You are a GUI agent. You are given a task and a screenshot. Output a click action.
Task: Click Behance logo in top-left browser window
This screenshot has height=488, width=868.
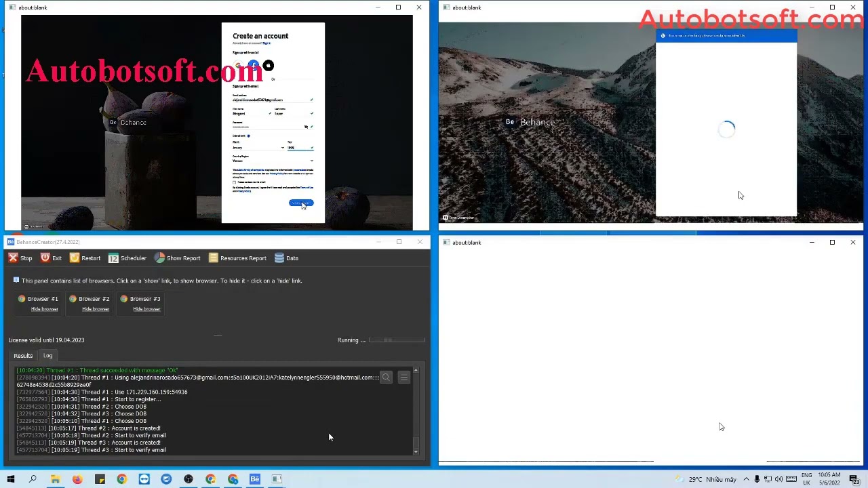127,123
